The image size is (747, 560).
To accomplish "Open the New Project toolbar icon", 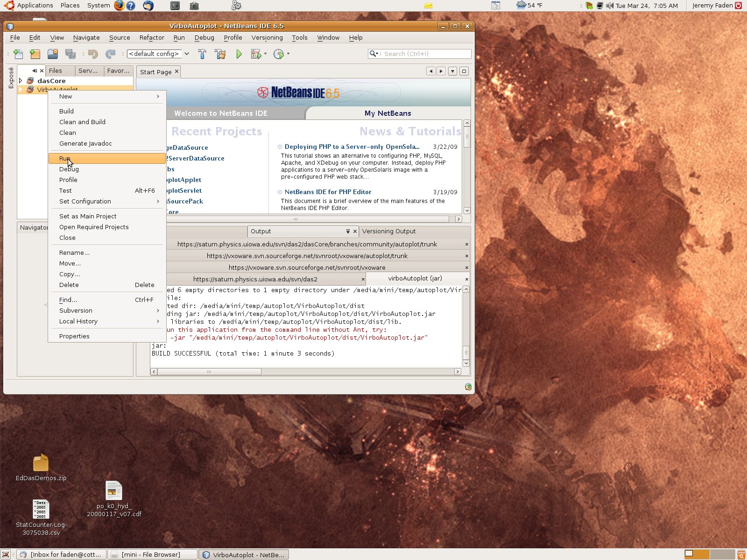I will [x=35, y=54].
